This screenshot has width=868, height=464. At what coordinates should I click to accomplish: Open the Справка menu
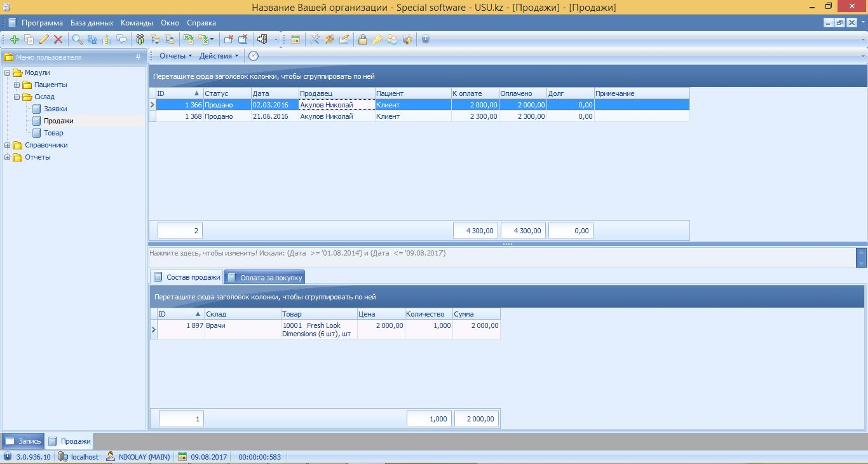click(202, 23)
